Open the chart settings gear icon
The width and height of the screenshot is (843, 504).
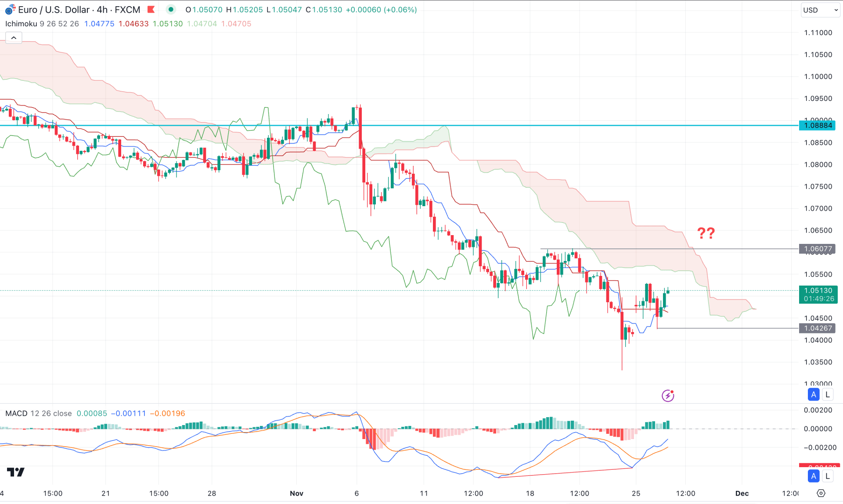821,493
